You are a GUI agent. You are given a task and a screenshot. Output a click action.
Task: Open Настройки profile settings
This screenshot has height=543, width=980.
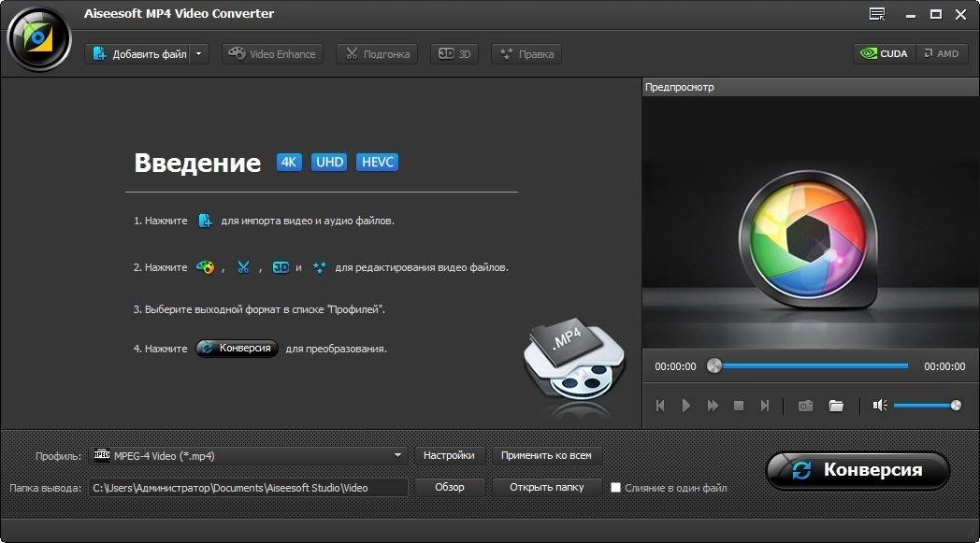(449, 455)
